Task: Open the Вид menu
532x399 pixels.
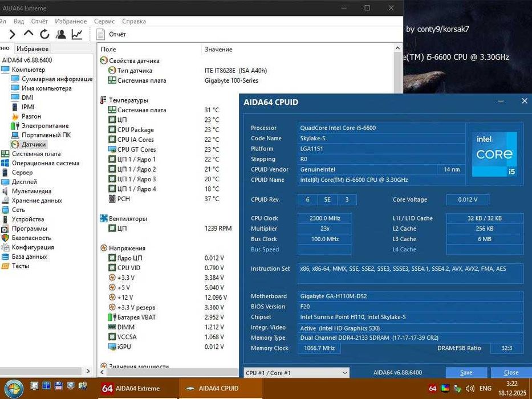Action: click(19, 21)
